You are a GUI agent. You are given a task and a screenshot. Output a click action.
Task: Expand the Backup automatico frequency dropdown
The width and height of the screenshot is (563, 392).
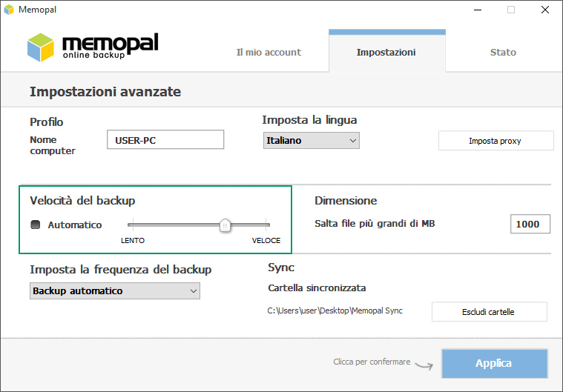(x=115, y=291)
